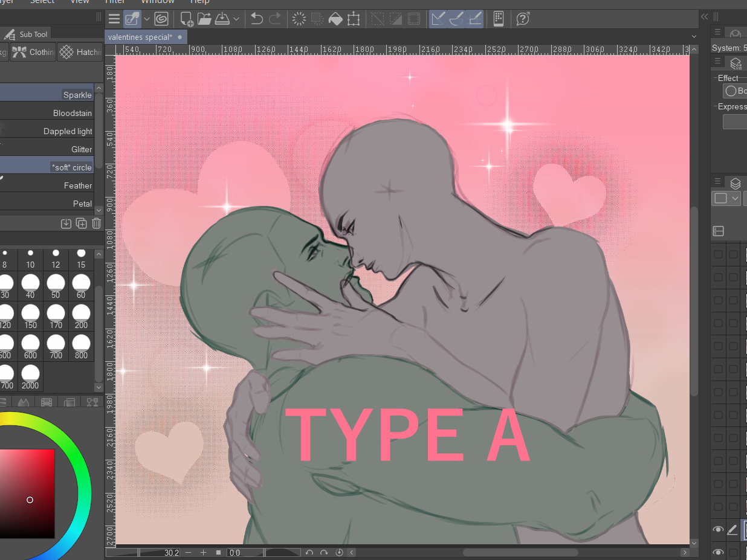
Task: Open the Clothing sub tool group tab
Action: coord(34,53)
